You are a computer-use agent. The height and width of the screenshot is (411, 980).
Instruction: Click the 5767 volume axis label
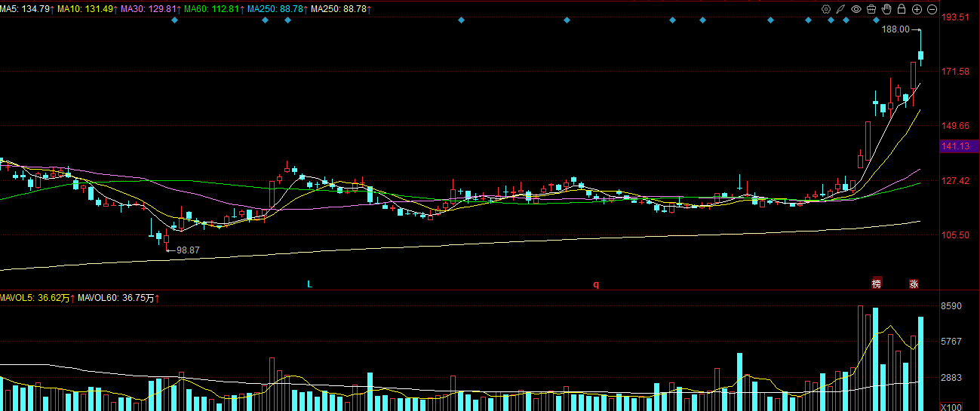952,342
